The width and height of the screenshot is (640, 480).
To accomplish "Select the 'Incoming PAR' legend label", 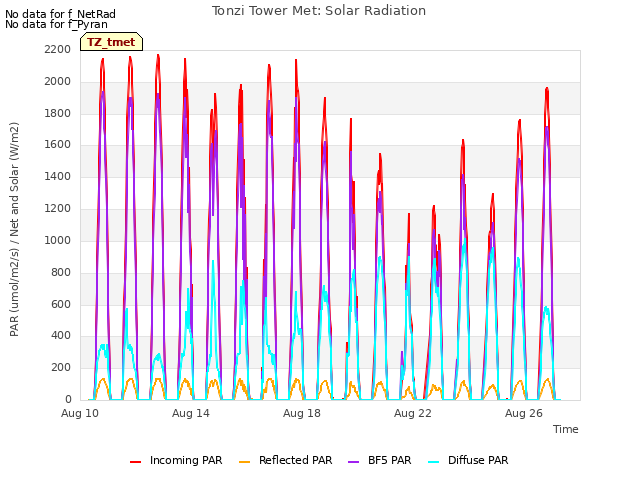I will (186, 460).
